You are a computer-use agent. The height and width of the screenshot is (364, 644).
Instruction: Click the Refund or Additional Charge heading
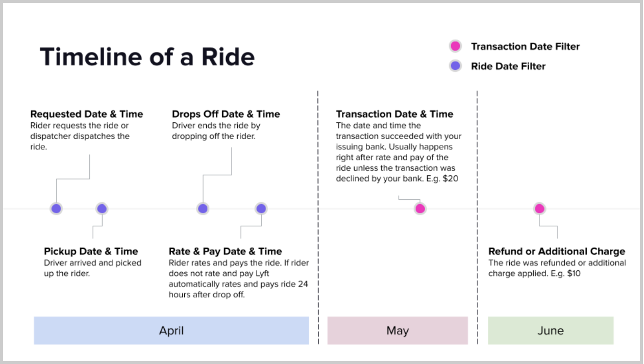click(x=557, y=251)
